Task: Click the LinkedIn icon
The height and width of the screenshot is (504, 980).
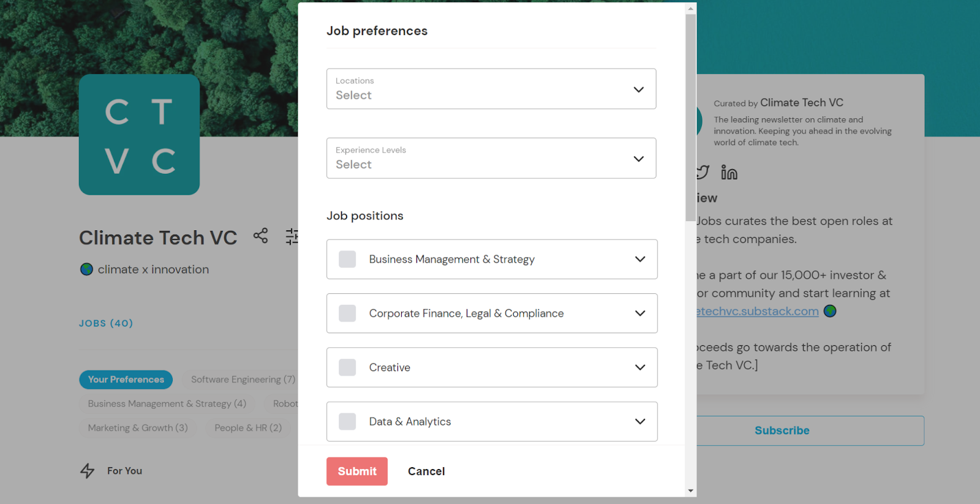Action: click(x=729, y=173)
